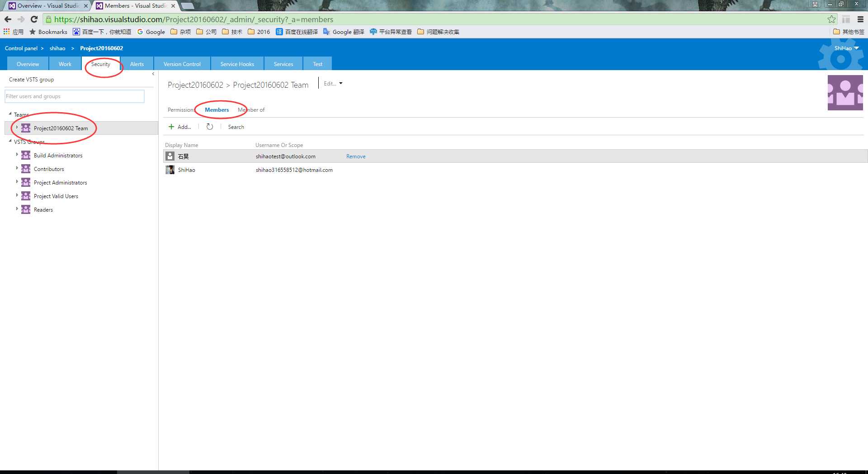Open the Chrome menu hamburger icon
Screen dimensions: 868x474
[x=860, y=19]
